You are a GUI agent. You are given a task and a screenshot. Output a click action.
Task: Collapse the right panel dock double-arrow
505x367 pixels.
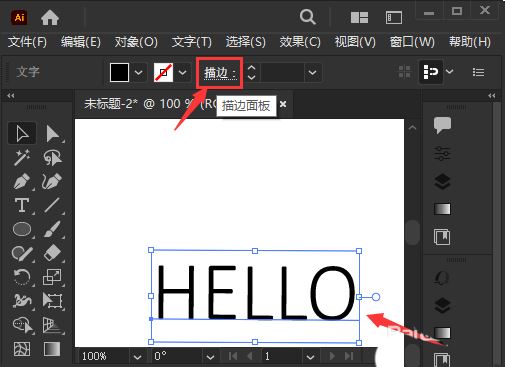pyautogui.click(x=492, y=96)
